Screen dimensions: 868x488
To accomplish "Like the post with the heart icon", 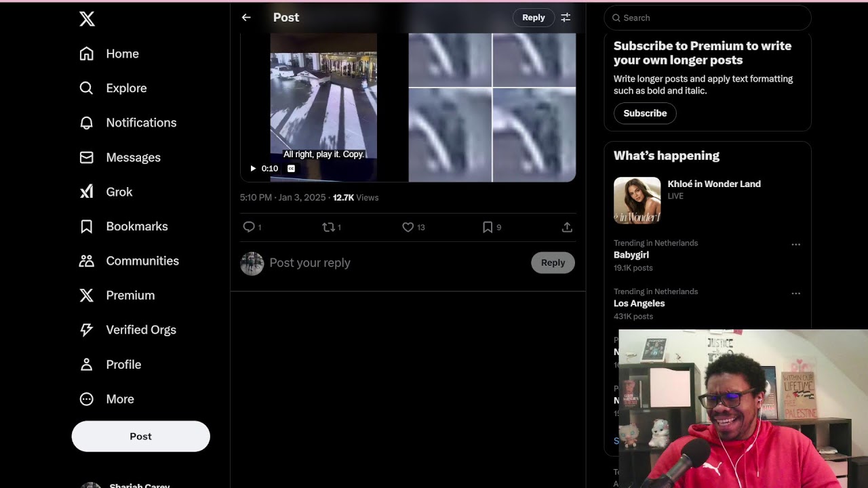I will pyautogui.click(x=408, y=227).
